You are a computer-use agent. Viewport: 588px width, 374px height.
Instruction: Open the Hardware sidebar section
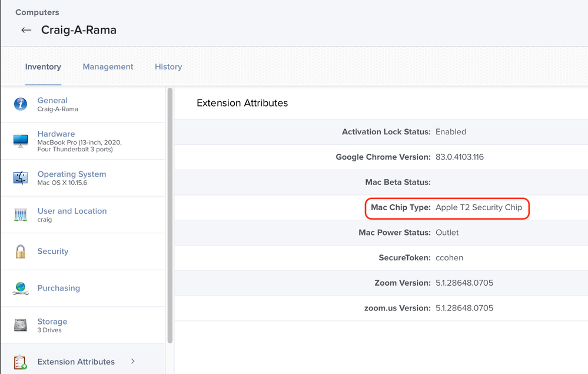[x=83, y=141]
